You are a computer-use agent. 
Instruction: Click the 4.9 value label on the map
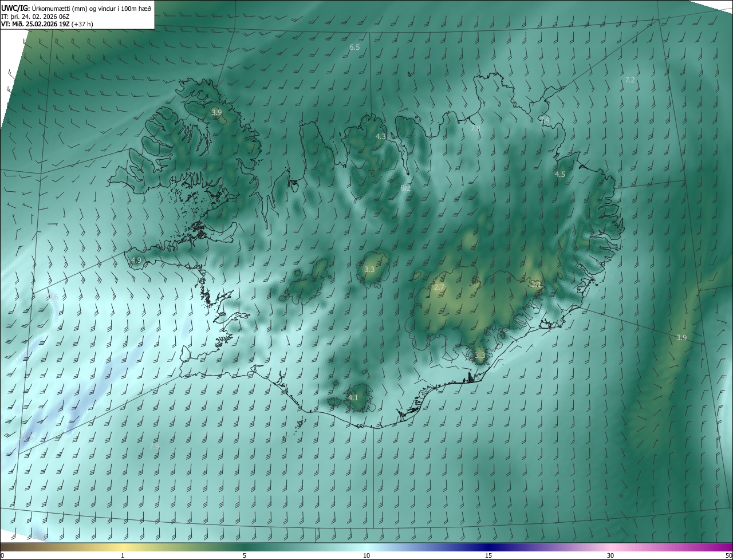pos(136,260)
